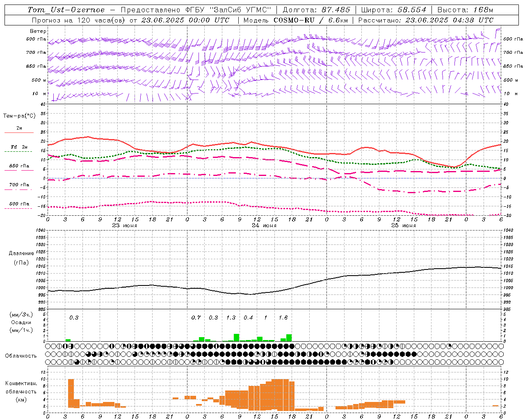Click the 25 июня date label

(x=403, y=226)
